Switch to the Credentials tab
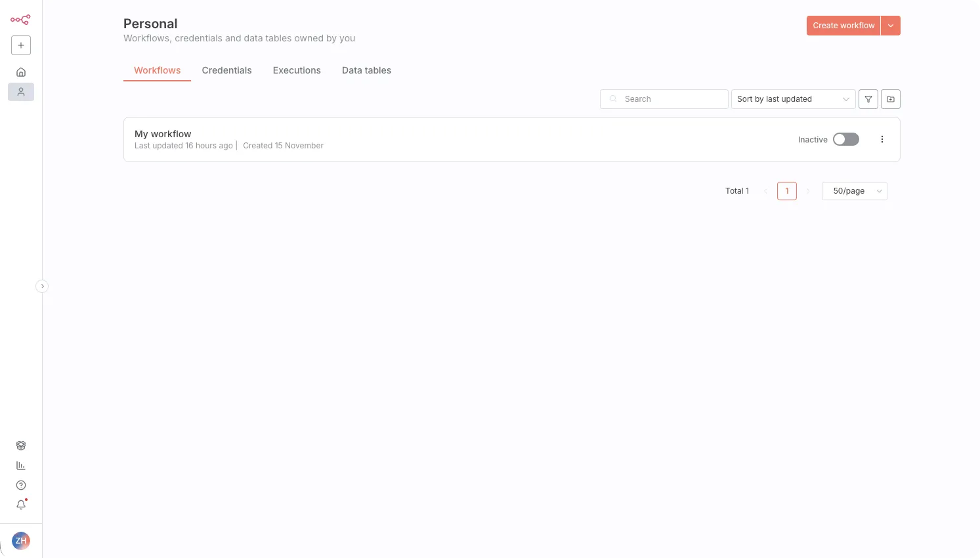The height and width of the screenshot is (558, 980). [226, 70]
